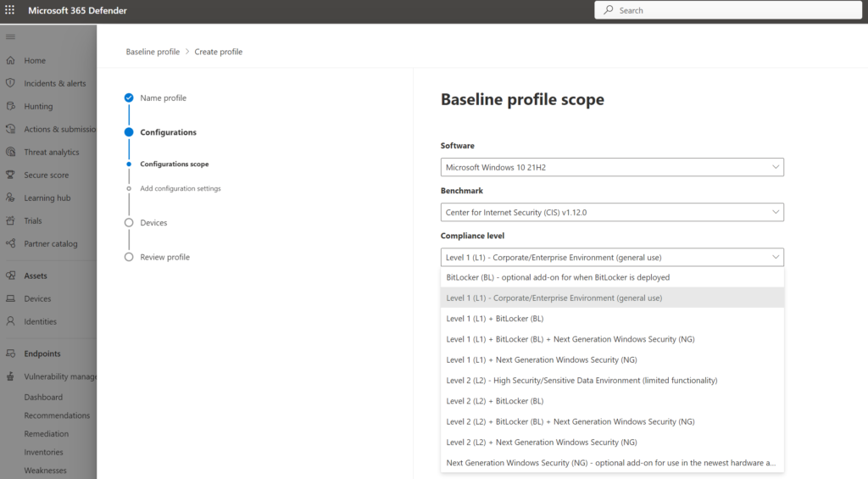Collapse the Compliance level dropdown
Viewport: 868px width, 479px height.
(612, 257)
